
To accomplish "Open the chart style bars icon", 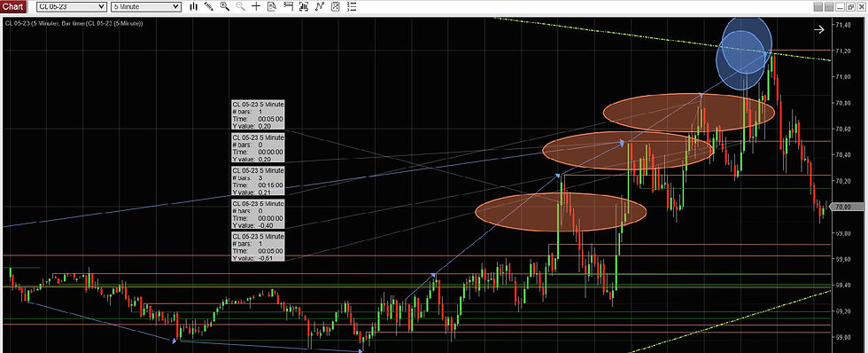I will [x=194, y=6].
